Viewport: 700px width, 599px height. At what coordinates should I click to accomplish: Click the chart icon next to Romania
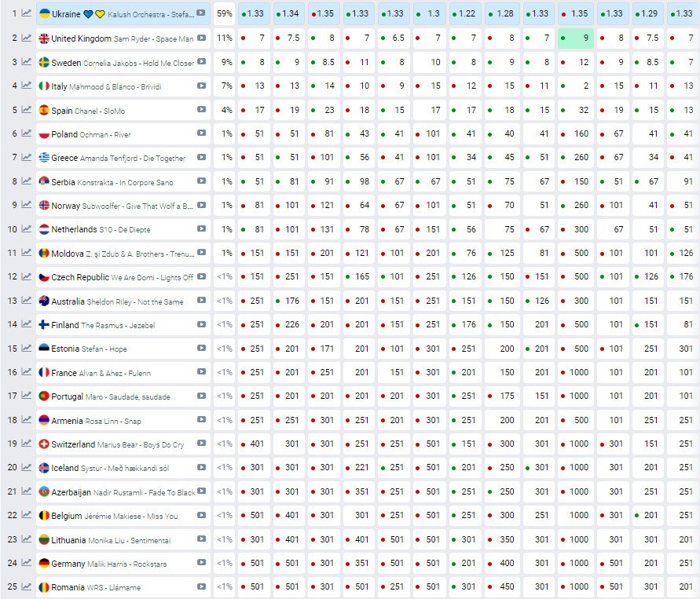[x=27, y=586]
